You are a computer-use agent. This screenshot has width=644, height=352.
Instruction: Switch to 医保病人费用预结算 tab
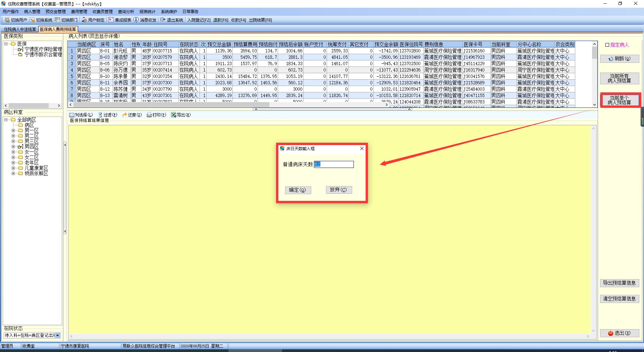click(58, 30)
